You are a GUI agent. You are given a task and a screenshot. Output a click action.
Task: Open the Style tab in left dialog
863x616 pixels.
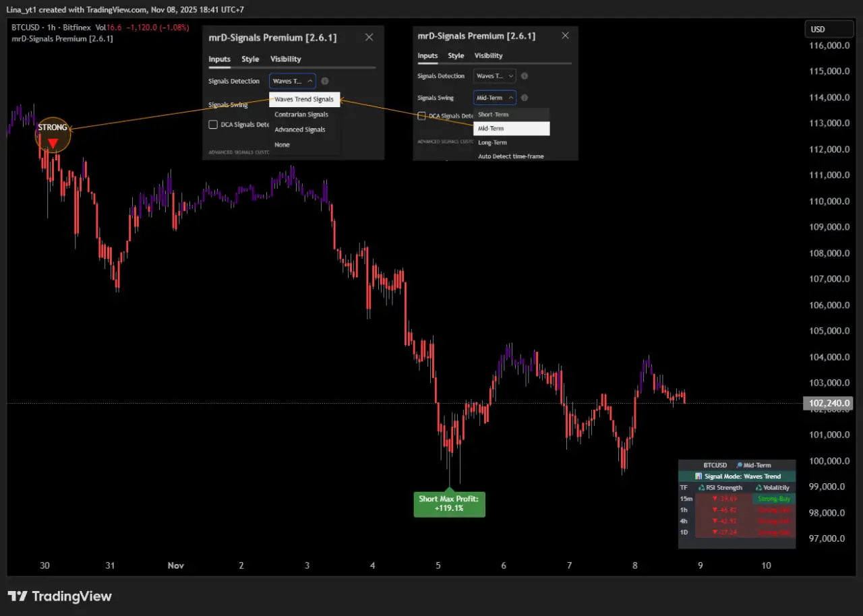pos(250,59)
